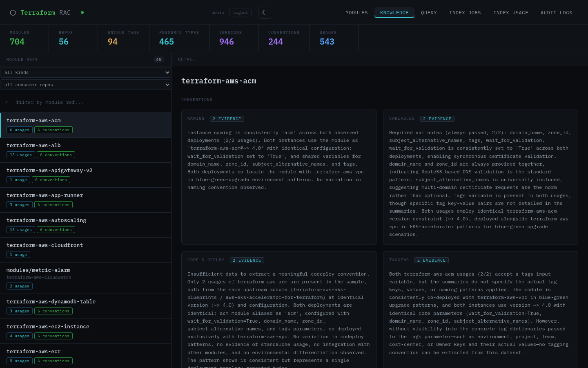
Task: Click '2 usages' badge under modules/metric-alarm
Action: pos(20,286)
